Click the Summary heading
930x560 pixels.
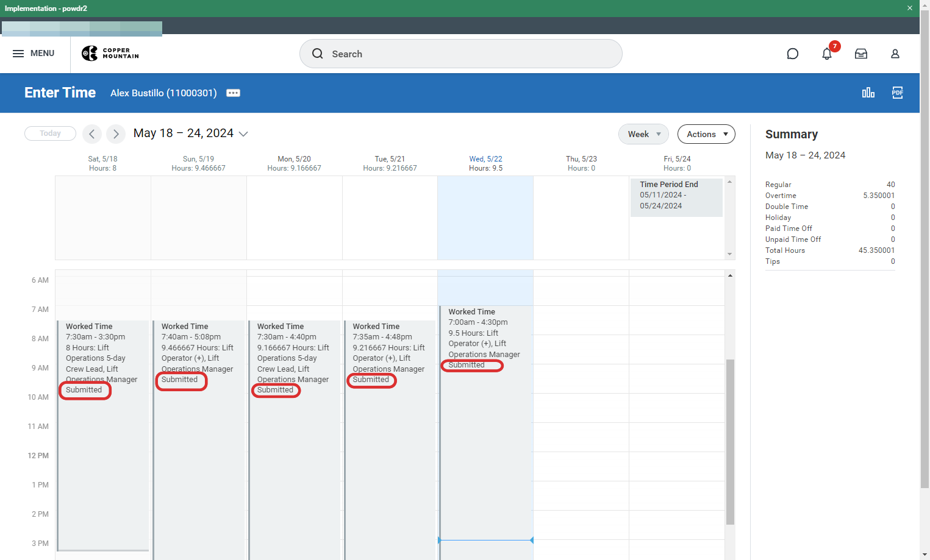coord(792,134)
